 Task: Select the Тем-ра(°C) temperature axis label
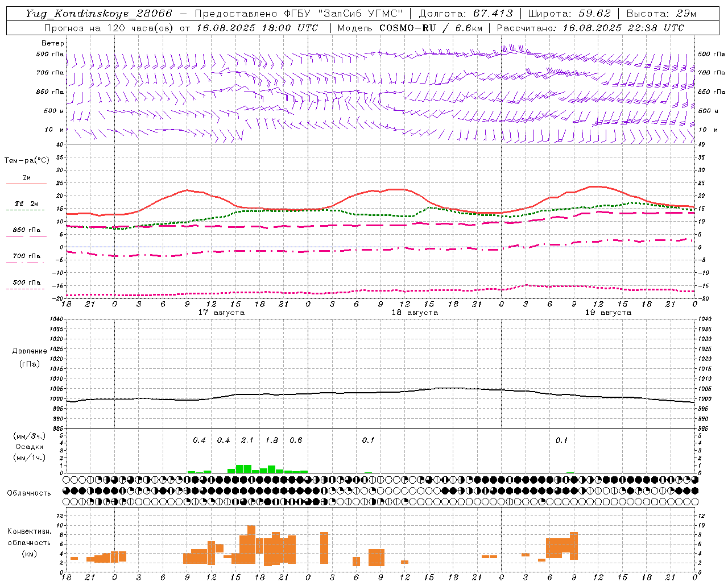pyautogui.click(x=27, y=161)
